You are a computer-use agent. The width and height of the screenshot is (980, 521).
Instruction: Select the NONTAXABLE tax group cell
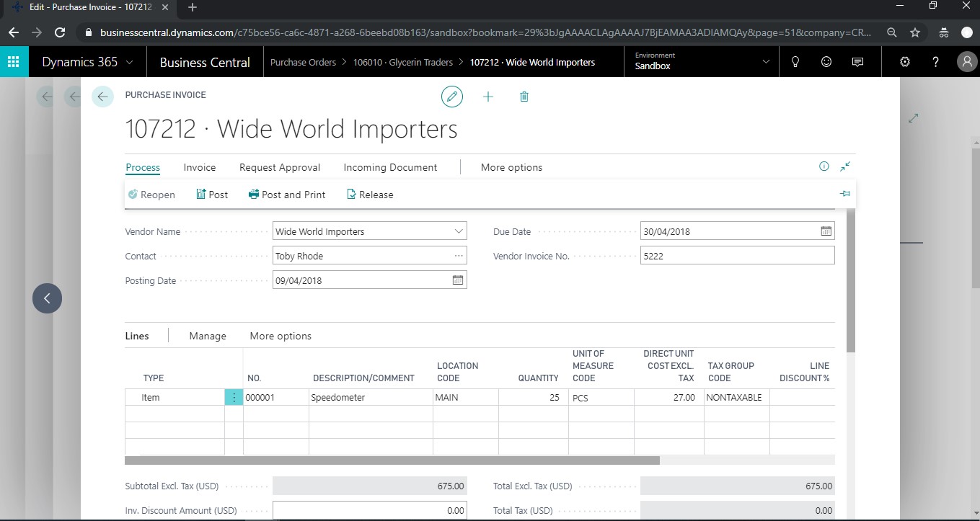[737, 397]
